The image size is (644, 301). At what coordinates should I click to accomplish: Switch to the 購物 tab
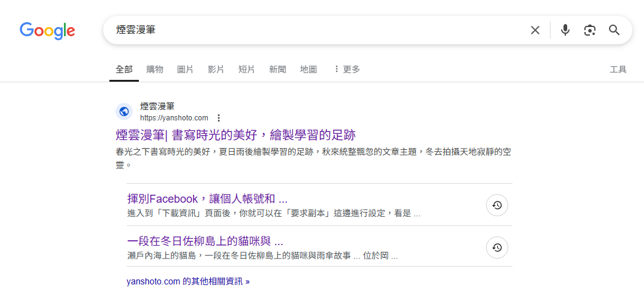click(x=155, y=69)
